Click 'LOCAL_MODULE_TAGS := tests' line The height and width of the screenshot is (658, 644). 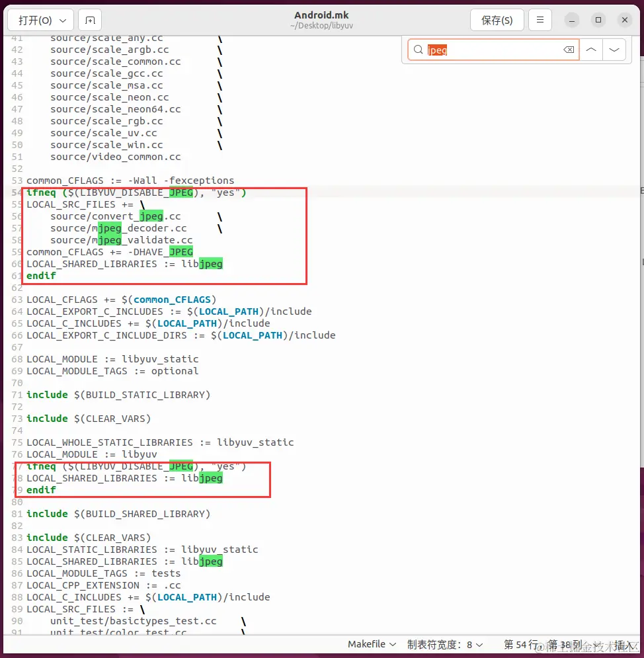104,573
